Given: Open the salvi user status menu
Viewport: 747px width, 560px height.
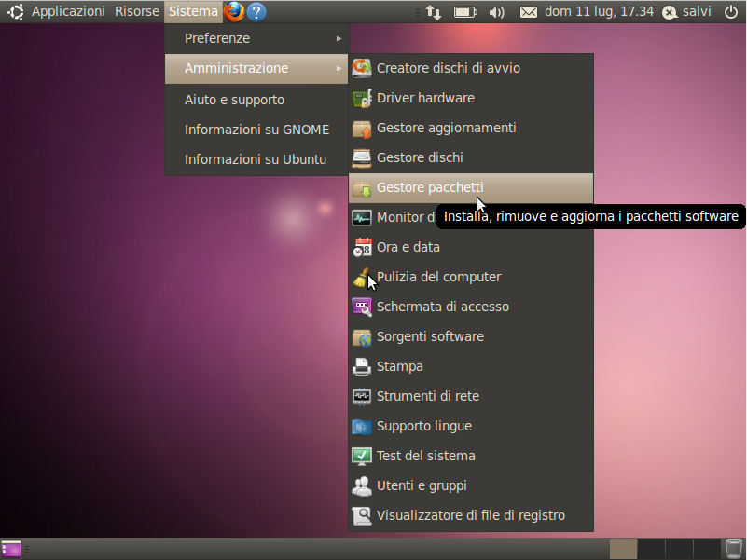Looking at the screenshot, I should pos(686,11).
